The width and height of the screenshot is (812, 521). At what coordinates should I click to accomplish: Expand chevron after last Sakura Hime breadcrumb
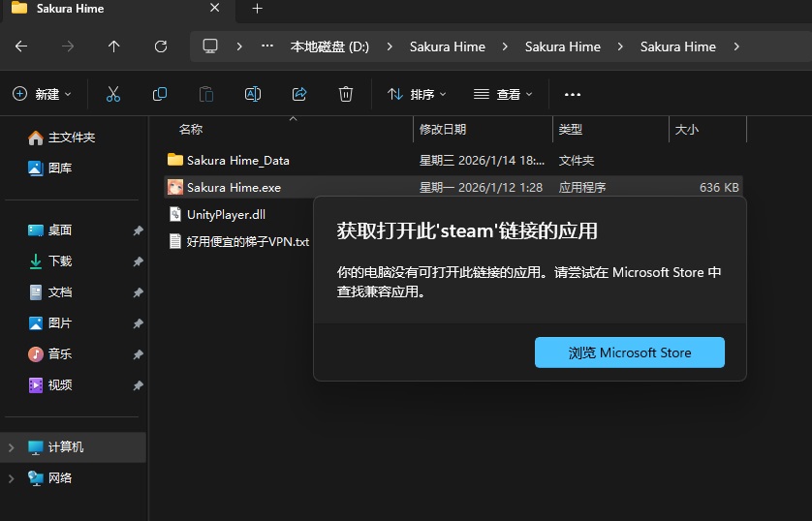(736, 46)
